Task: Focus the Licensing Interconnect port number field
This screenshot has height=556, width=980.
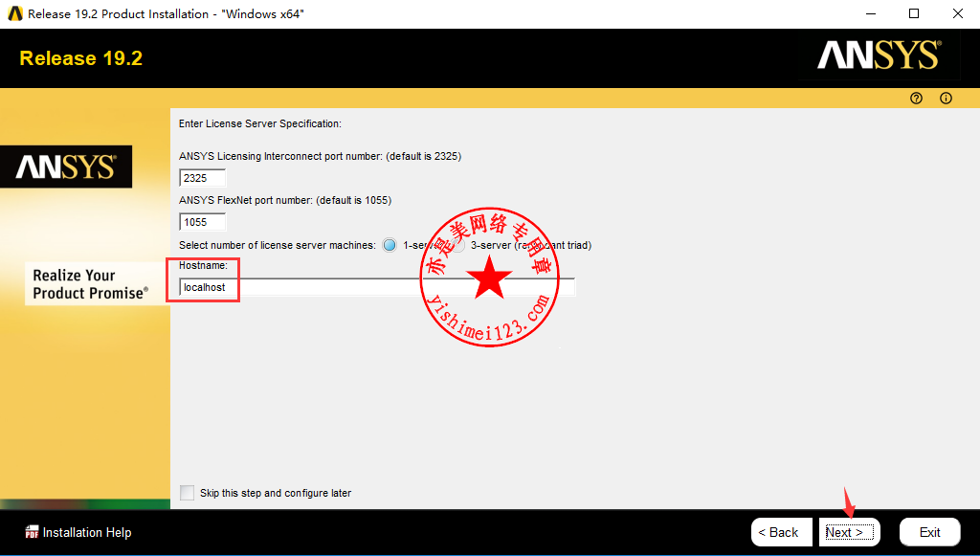Action: click(203, 178)
